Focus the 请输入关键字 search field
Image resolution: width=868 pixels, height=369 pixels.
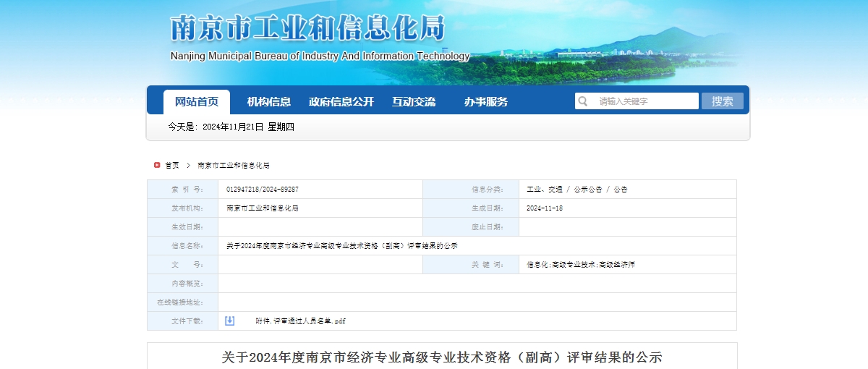pyautogui.click(x=637, y=101)
